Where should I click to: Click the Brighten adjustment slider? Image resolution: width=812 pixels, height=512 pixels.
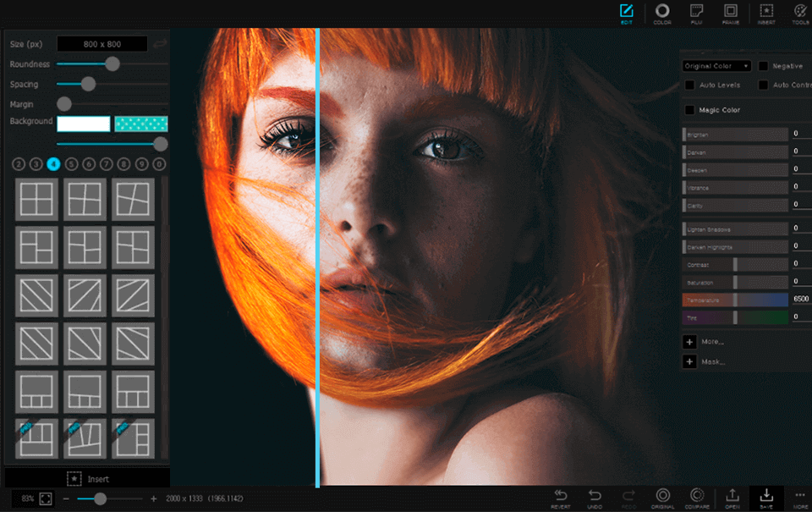click(735, 135)
